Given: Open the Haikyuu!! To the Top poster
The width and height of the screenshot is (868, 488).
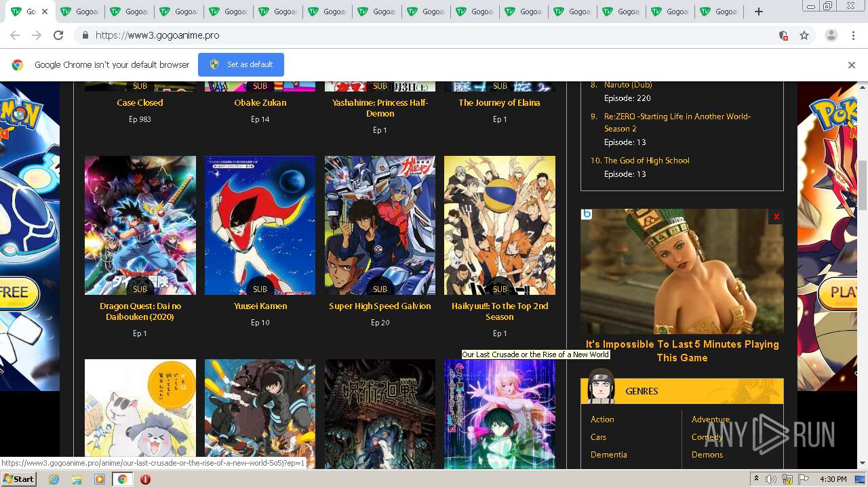Looking at the screenshot, I should click(500, 225).
